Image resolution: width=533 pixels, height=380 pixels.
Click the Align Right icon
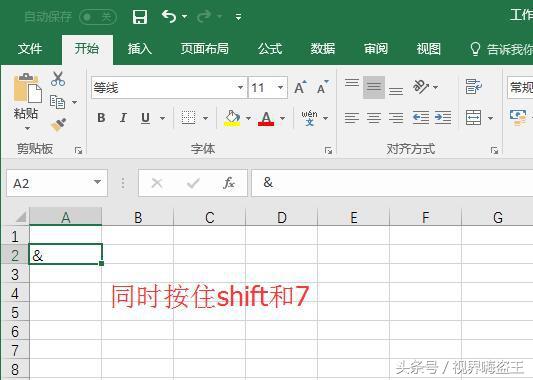[396, 118]
